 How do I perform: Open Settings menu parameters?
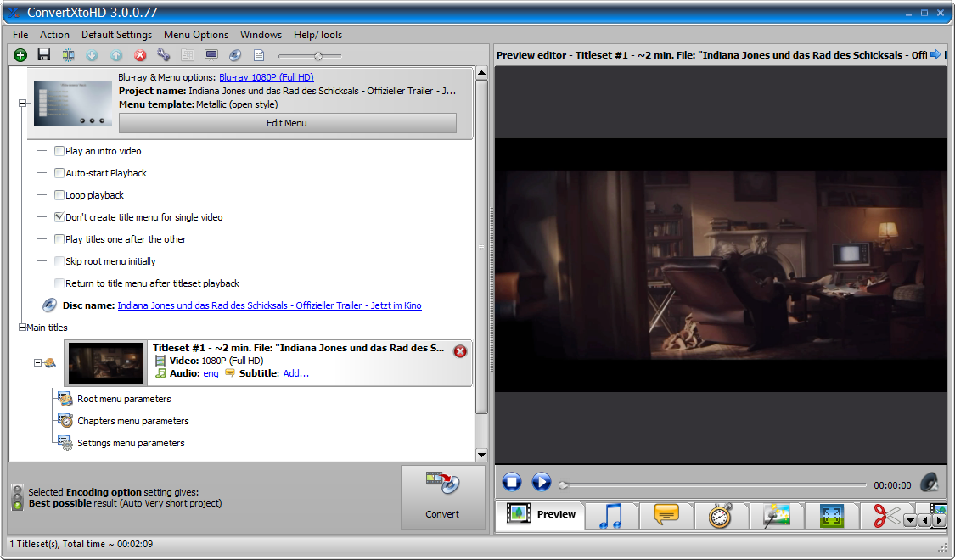click(131, 443)
